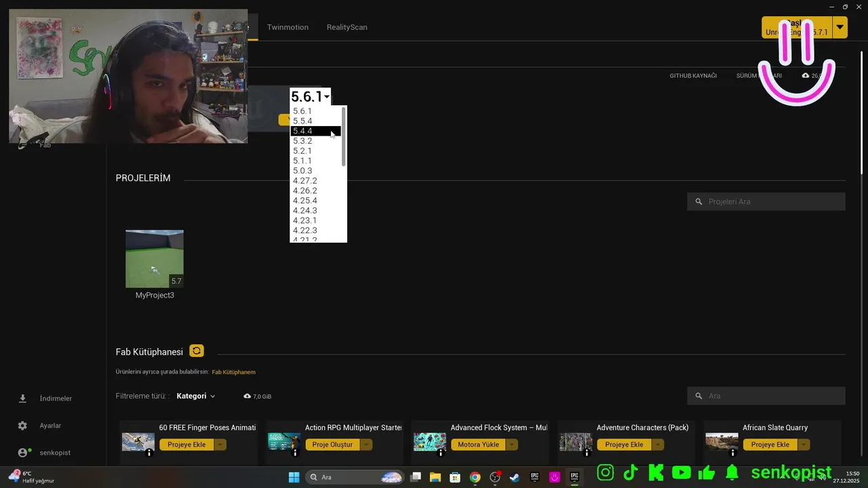The height and width of the screenshot is (488, 868).
Task: Expand arrow next to Motora Yükle
Action: pos(512,445)
